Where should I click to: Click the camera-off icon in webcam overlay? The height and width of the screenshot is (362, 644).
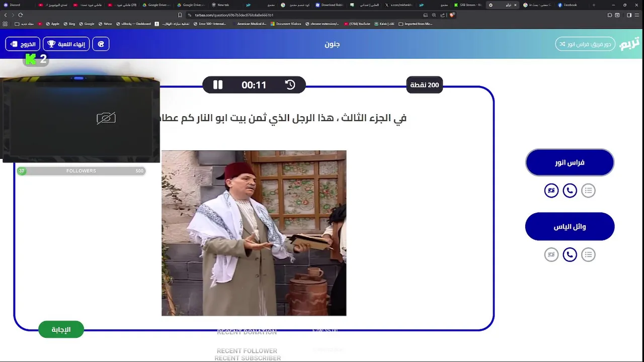(106, 118)
